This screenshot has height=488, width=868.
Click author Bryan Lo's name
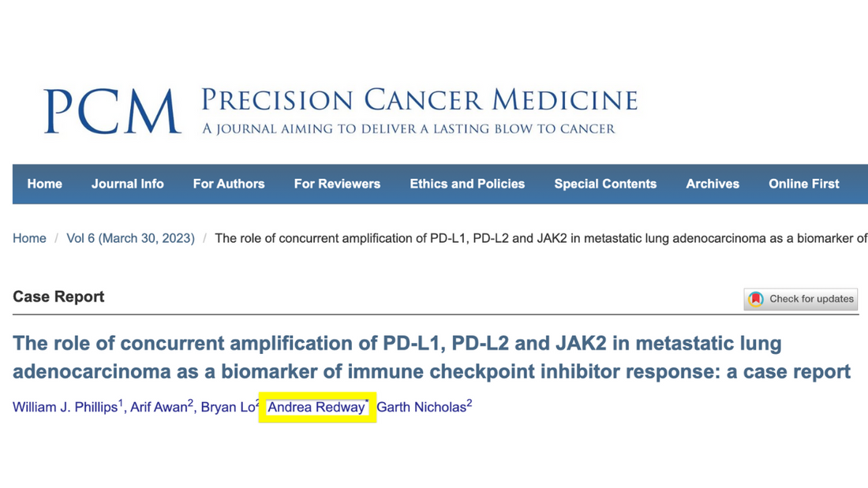coord(227,408)
